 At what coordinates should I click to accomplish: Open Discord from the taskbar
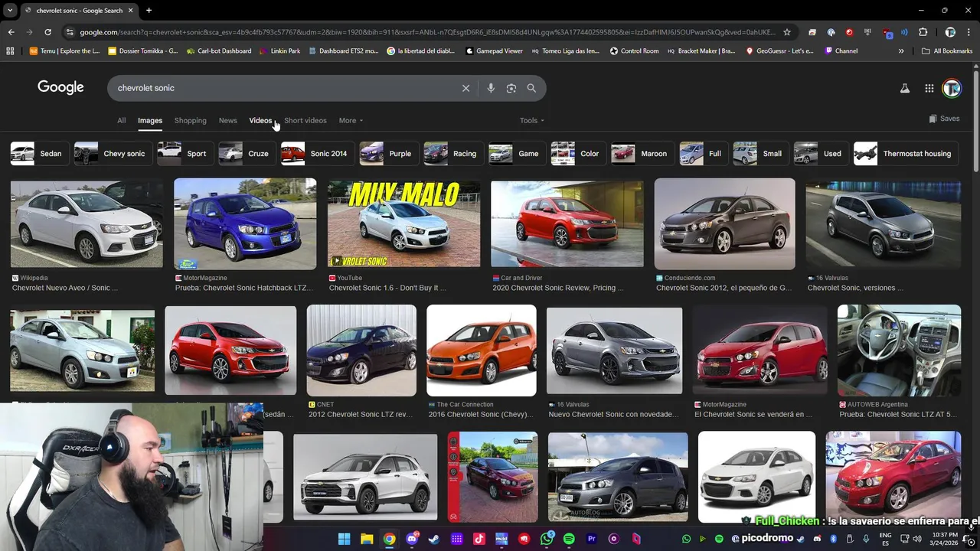pos(412,539)
